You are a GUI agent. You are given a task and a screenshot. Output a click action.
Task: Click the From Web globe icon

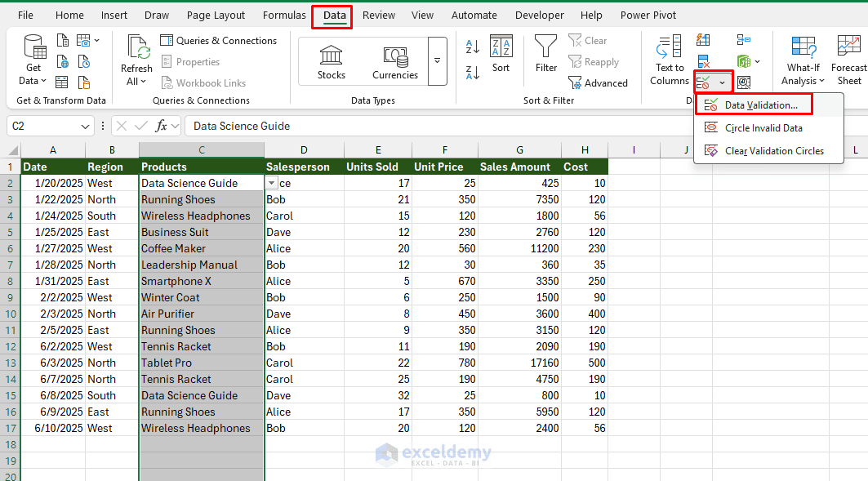(63, 61)
